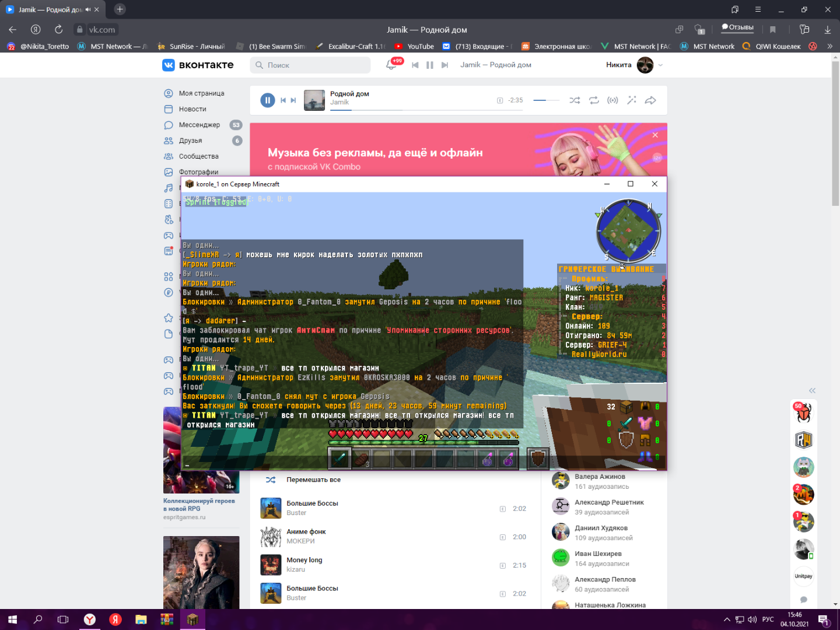Reload the vk.com page
840x630 pixels.
pyautogui.click(x=58, y=30)
